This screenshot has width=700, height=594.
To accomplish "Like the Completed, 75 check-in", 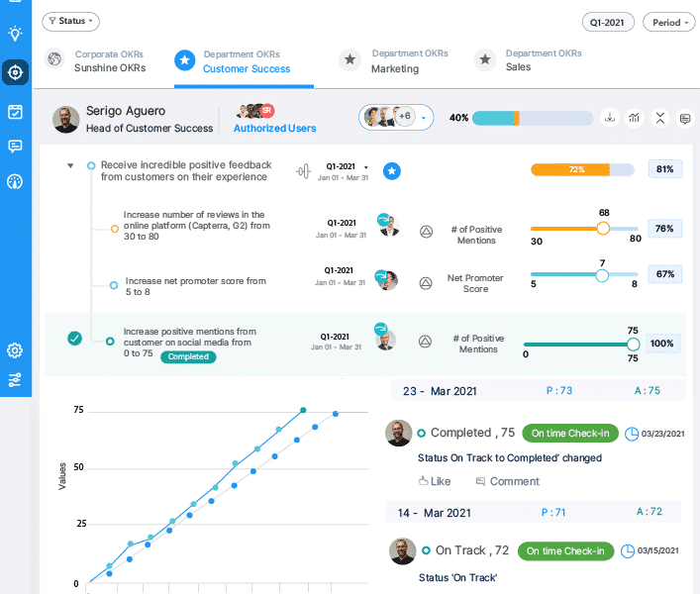I will pos(434,482).
